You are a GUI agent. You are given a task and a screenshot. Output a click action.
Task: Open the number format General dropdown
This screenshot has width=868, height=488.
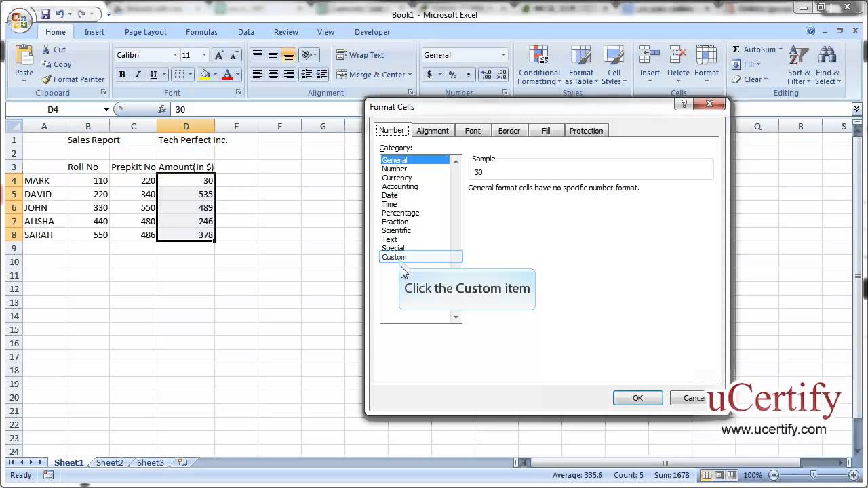pos(503,55)
